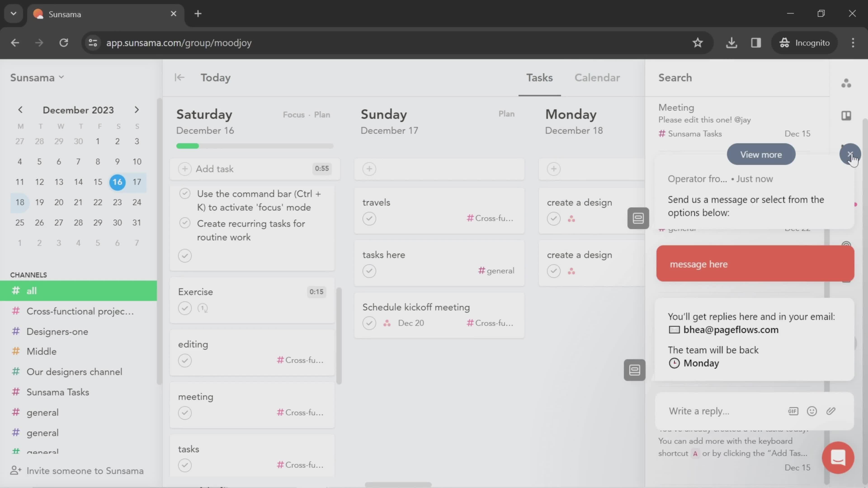Switch to the Calendar tab
This screenshot has height=488, width=868.
tap(597, 77)
